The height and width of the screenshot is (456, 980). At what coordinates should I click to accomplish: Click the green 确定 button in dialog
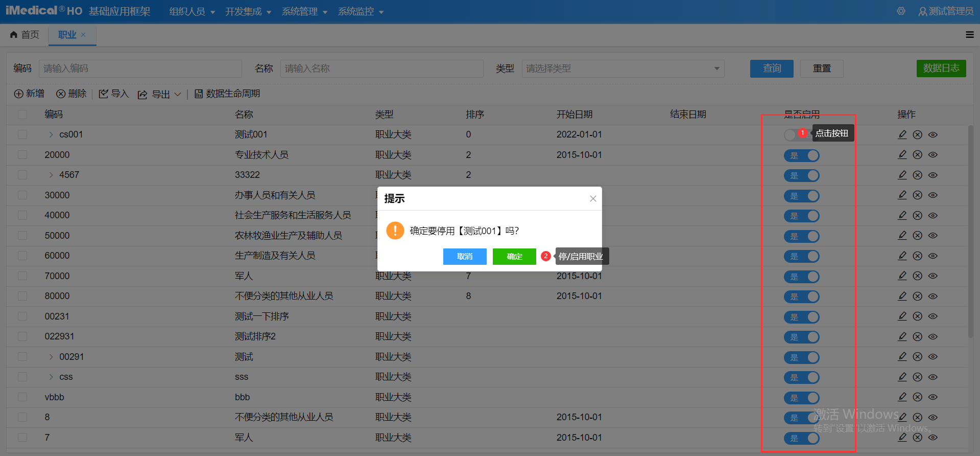click(x=514, y=257)
